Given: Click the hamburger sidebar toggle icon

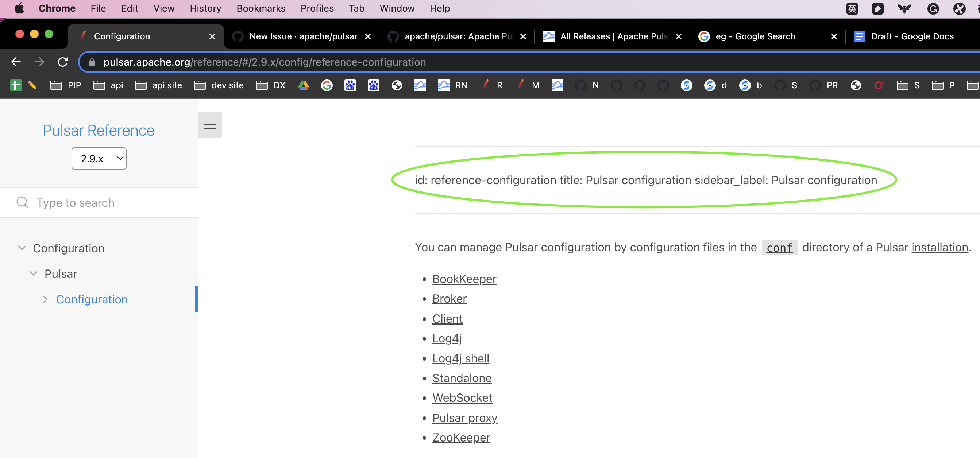Looking at the screenshot, I should click(x=210, y=125).
